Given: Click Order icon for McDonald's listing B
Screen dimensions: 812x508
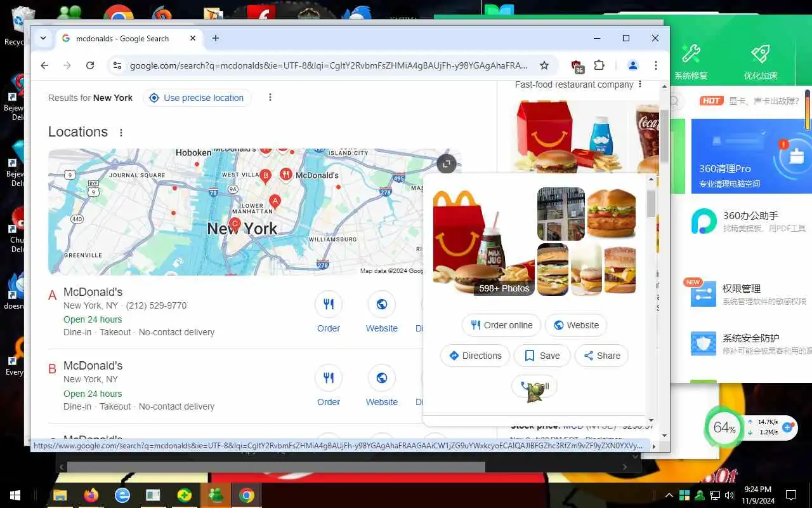Looking at the screenshot, I should pyautogui.click(x=329, y=378).
